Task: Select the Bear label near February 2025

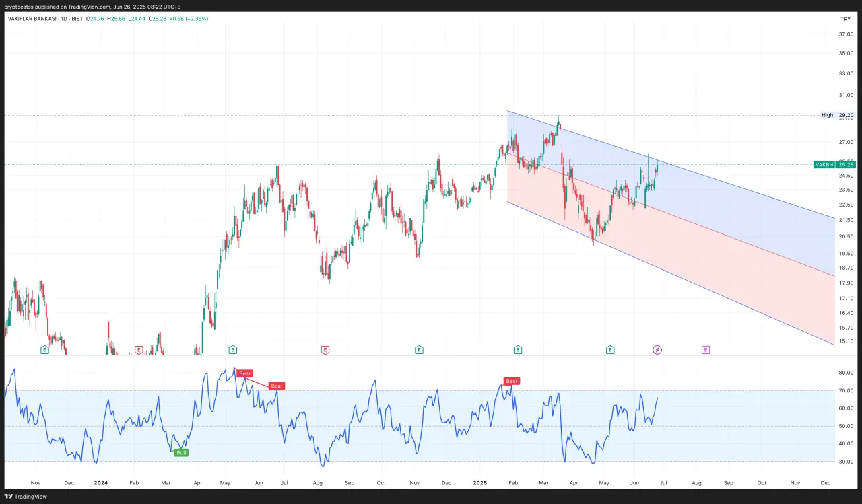Action: [512, 381]
